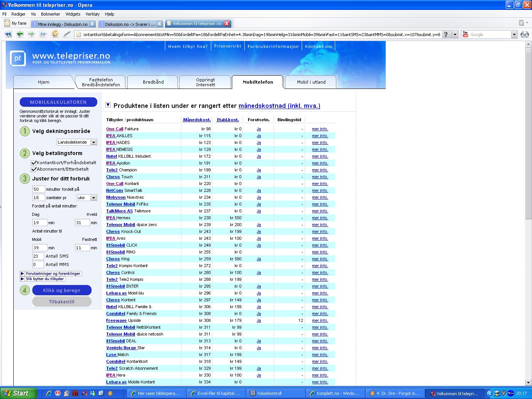Click the Windows Start button

click(19, 393)
